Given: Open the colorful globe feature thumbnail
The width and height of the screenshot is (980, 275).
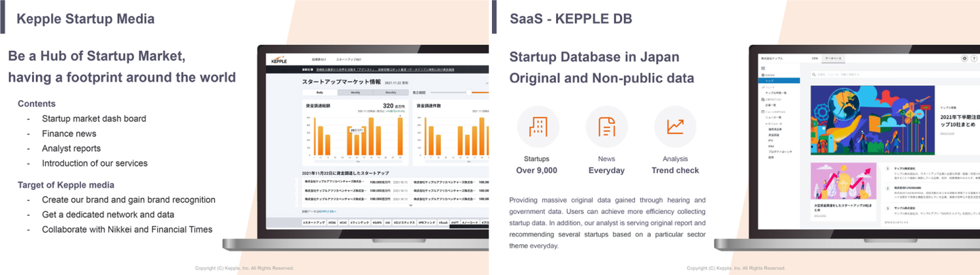Looking at the screenshot, I should click(871, 120).
